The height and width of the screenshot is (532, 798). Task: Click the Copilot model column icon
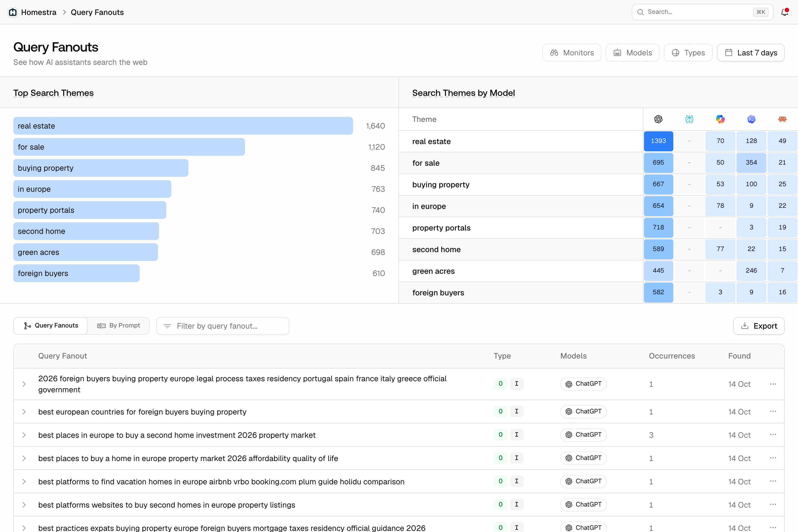click(720, 119)
